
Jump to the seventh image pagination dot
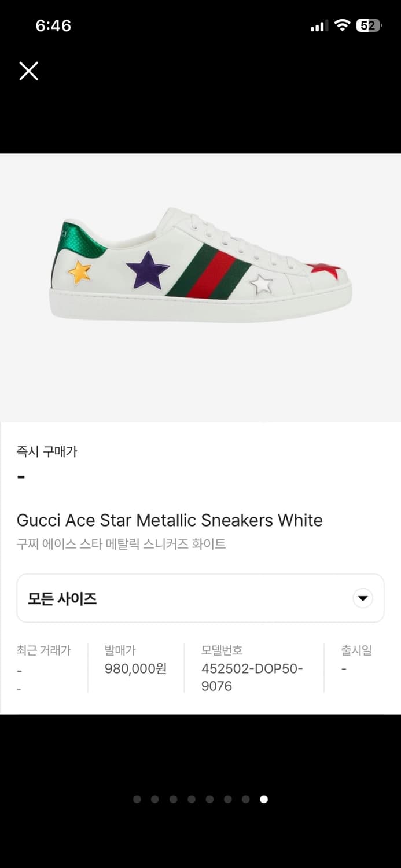pyautogui.click(x=246, y=799)
